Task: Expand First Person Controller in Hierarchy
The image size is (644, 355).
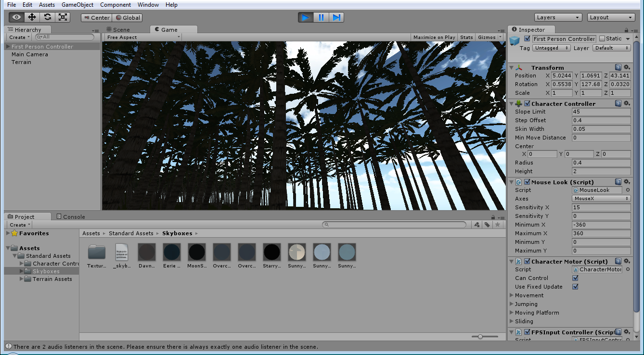Action: (8, 47)
